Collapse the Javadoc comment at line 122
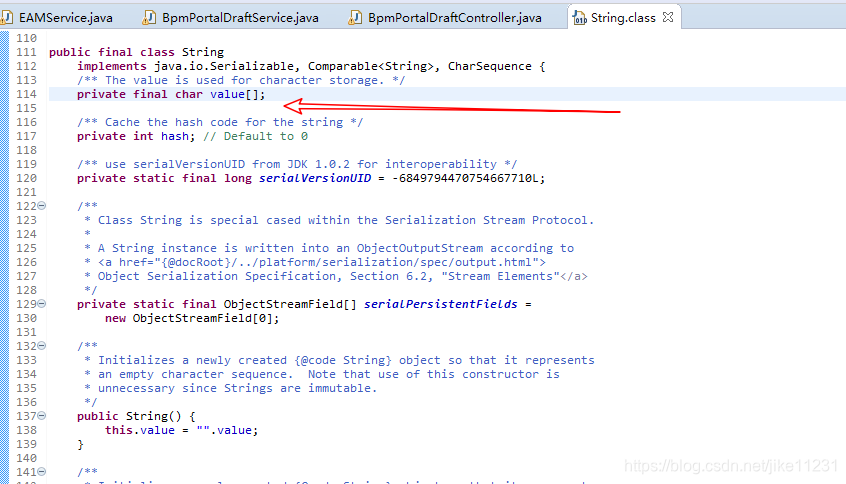846x484 pixels. pyautogui.click(x=42, y=206)
